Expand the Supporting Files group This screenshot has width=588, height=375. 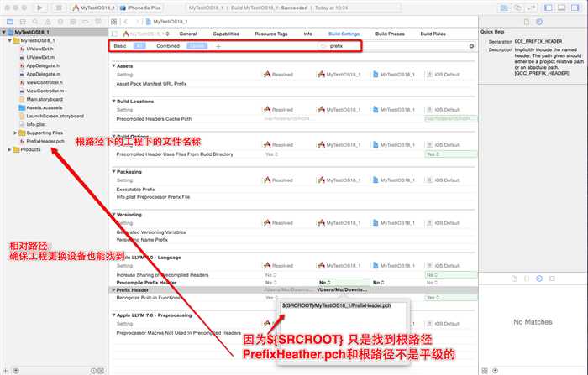click(15, 133)
